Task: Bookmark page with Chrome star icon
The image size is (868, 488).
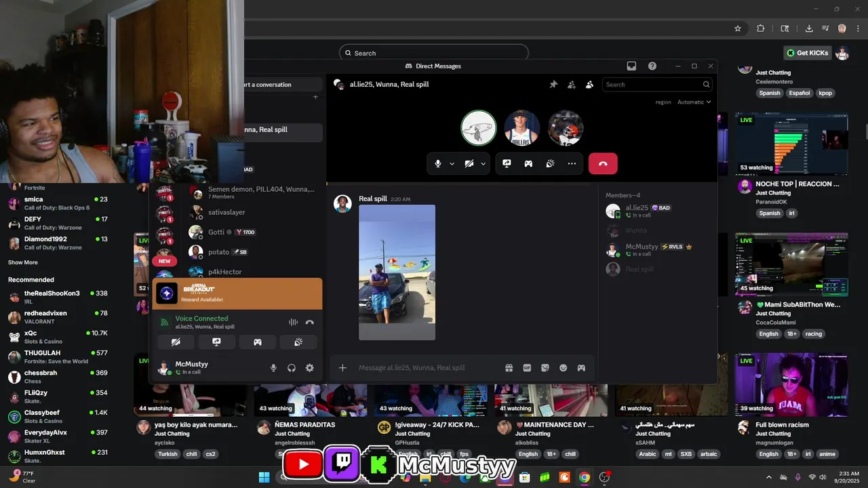Action: pyautogui.click(x=738, y=28)
